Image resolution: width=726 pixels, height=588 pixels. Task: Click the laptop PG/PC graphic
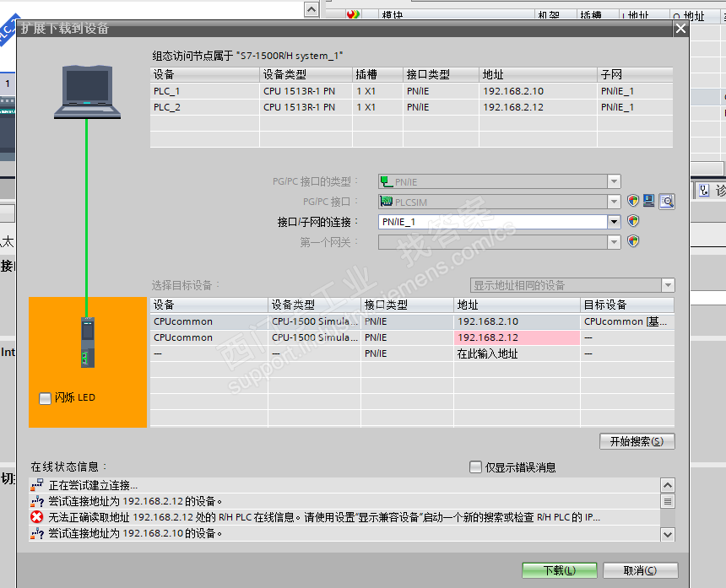(x=87, y=92)
